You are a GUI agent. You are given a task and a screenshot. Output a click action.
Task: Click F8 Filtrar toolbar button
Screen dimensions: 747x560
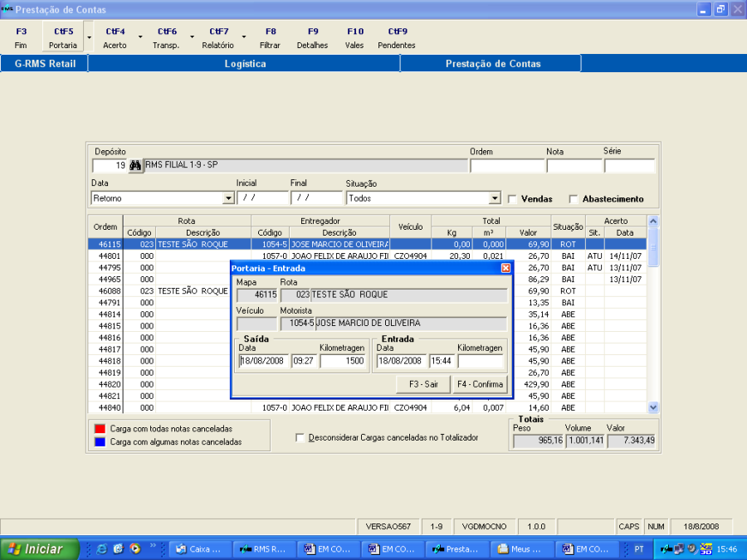coord(270,37)
